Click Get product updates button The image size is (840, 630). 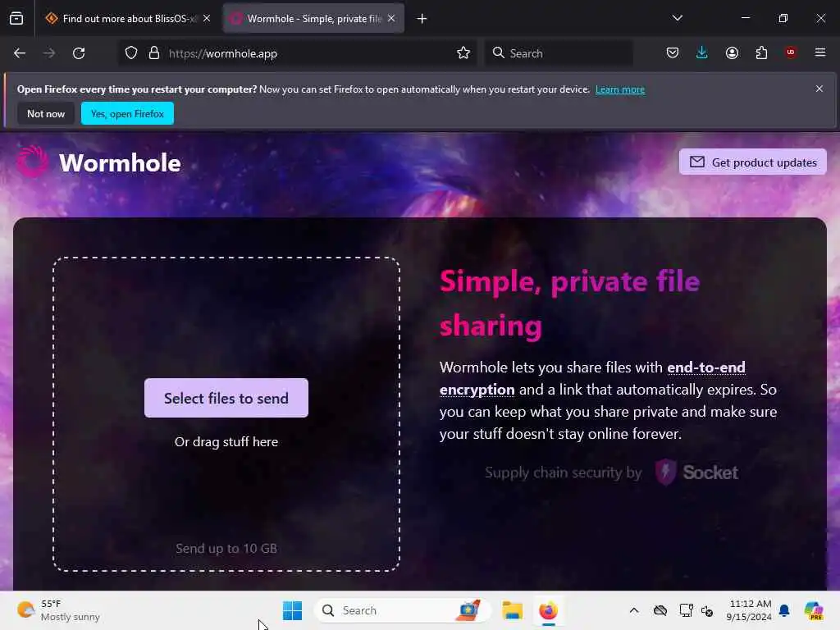tap(753, 162)
